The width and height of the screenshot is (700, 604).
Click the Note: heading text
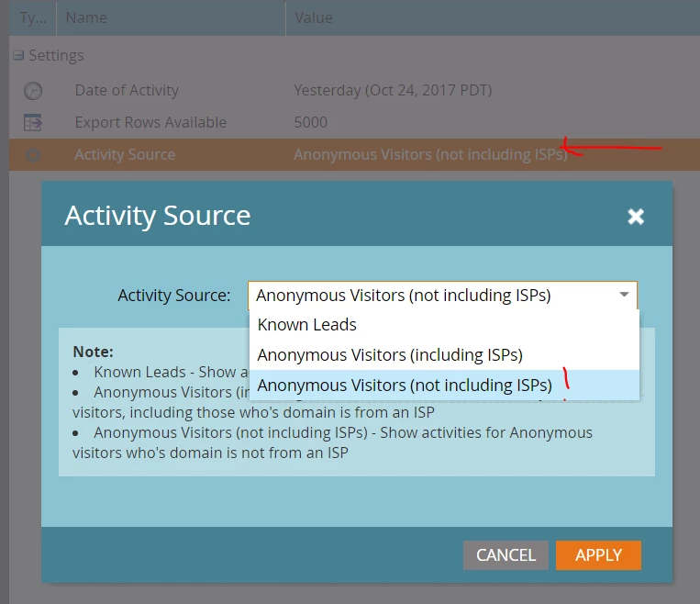[x=94, y=352]
